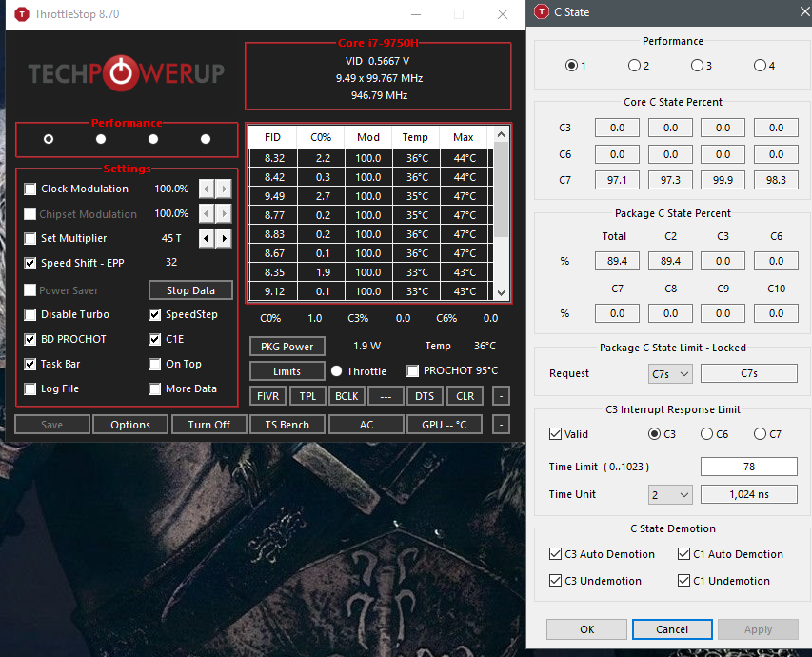Enable the On Top checkbox
Screen dimensions: 812x657
click(x=154, y=365)
